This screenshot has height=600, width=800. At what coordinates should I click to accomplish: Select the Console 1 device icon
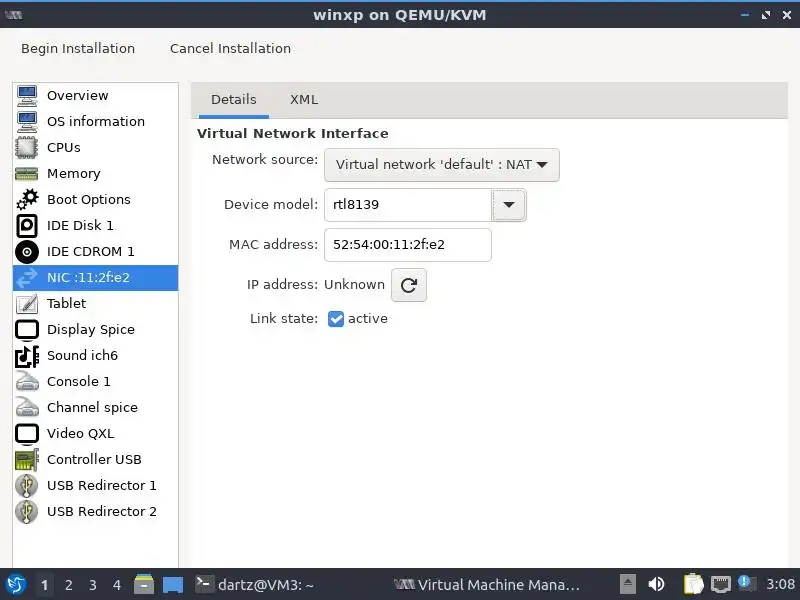point(27,382)
